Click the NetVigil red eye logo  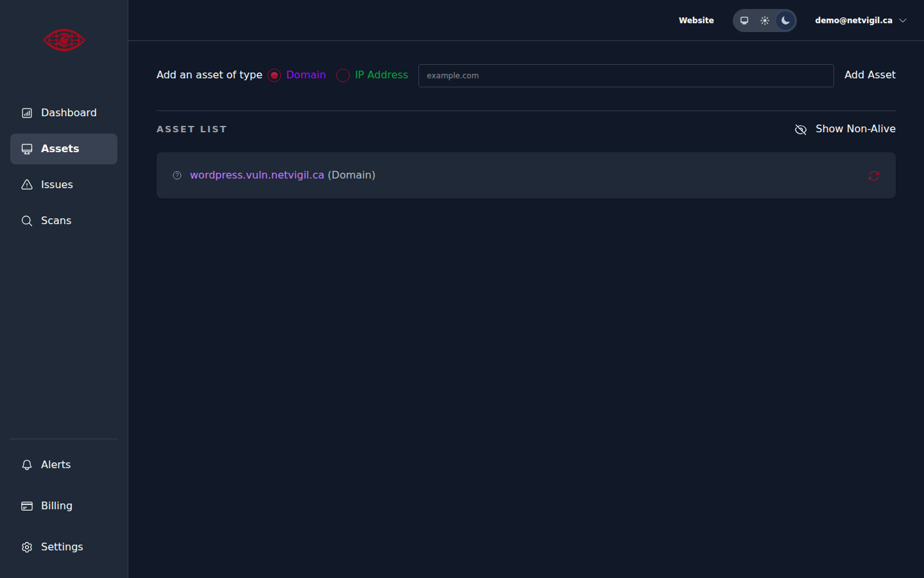tap(64, 40)
